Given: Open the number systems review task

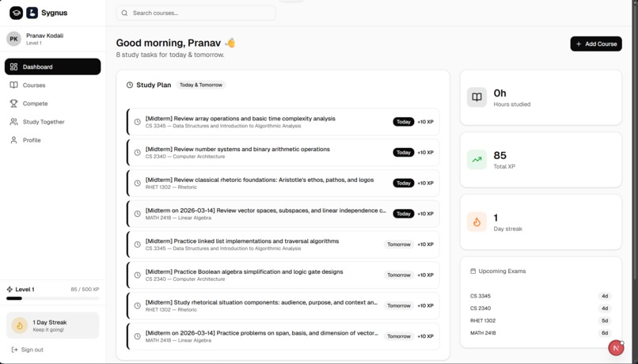Looking at the screenshot, I should [283, 153].
